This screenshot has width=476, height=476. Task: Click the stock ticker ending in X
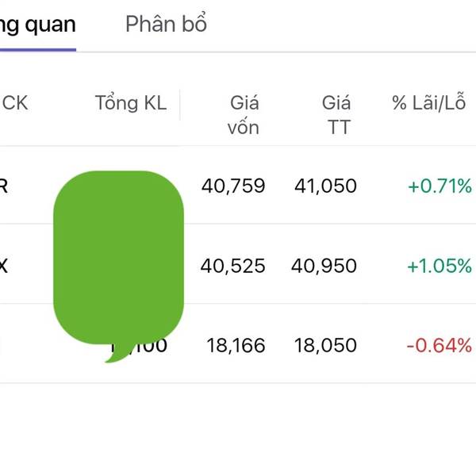(4, 266)
